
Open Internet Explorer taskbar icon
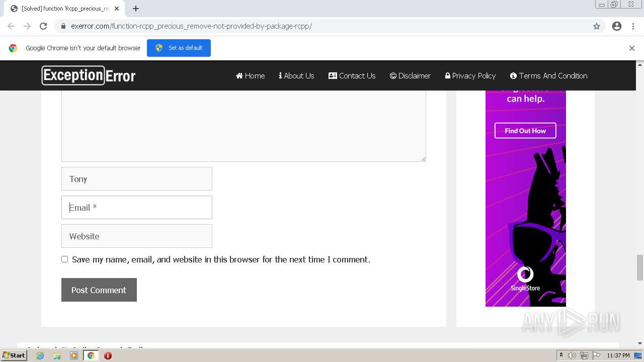(40, 355)
